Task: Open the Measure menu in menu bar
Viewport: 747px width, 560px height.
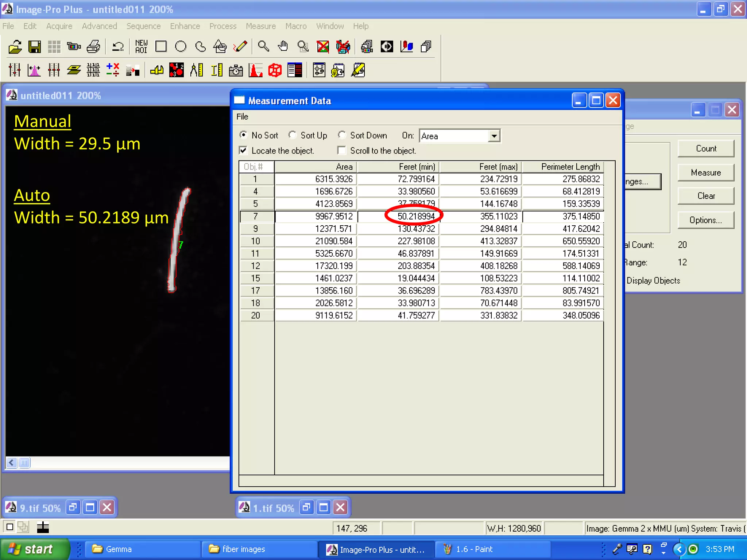Action: [x=261, y=26]
